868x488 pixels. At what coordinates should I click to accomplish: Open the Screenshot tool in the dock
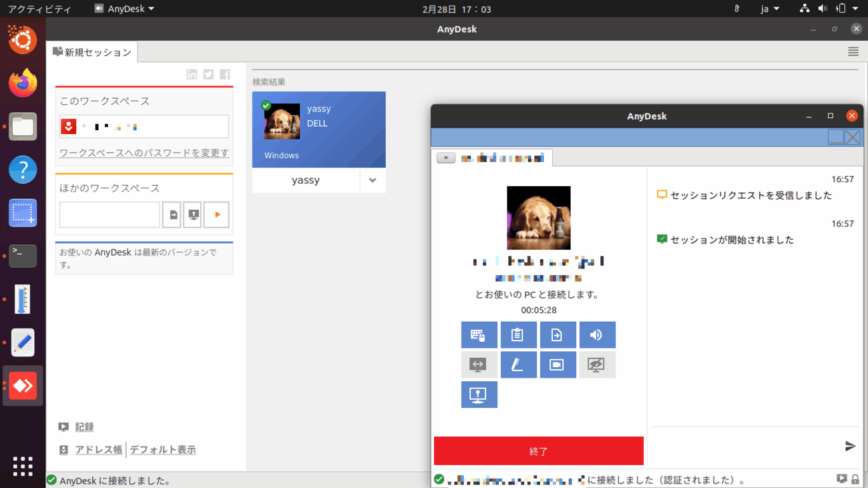click(x=23, y=213)
